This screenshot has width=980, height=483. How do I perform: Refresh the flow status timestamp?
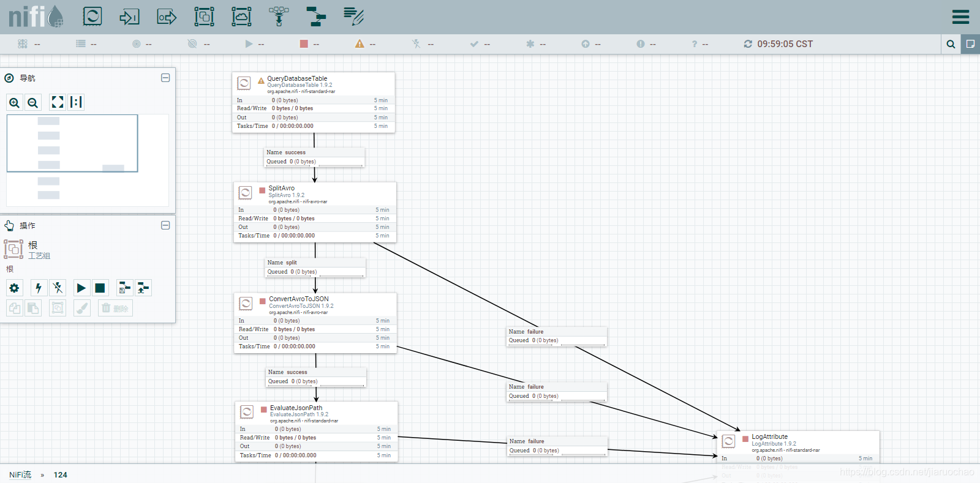point(748,44)
